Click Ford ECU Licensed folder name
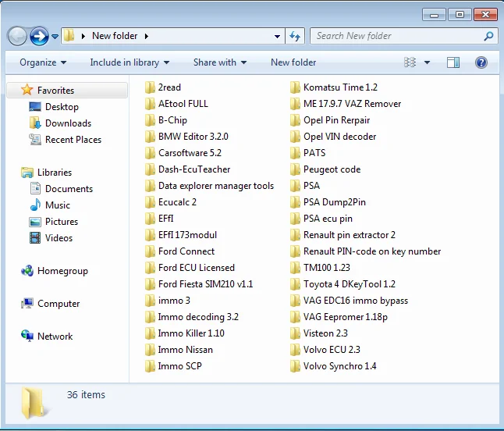This screenshot has height=431, width=504. pyautogui.click(x=197, y=268)
